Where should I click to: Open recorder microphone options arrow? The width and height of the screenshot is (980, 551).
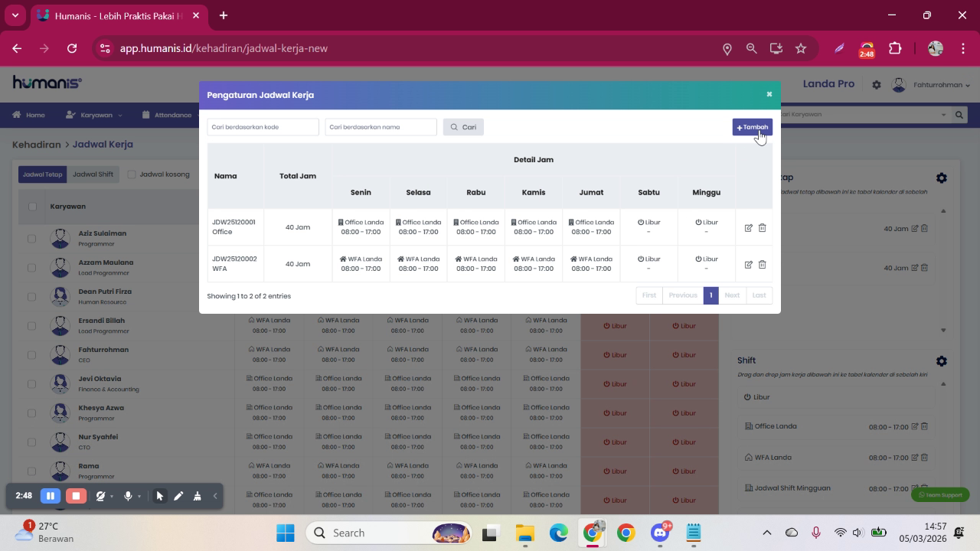(x=139, y=497)
